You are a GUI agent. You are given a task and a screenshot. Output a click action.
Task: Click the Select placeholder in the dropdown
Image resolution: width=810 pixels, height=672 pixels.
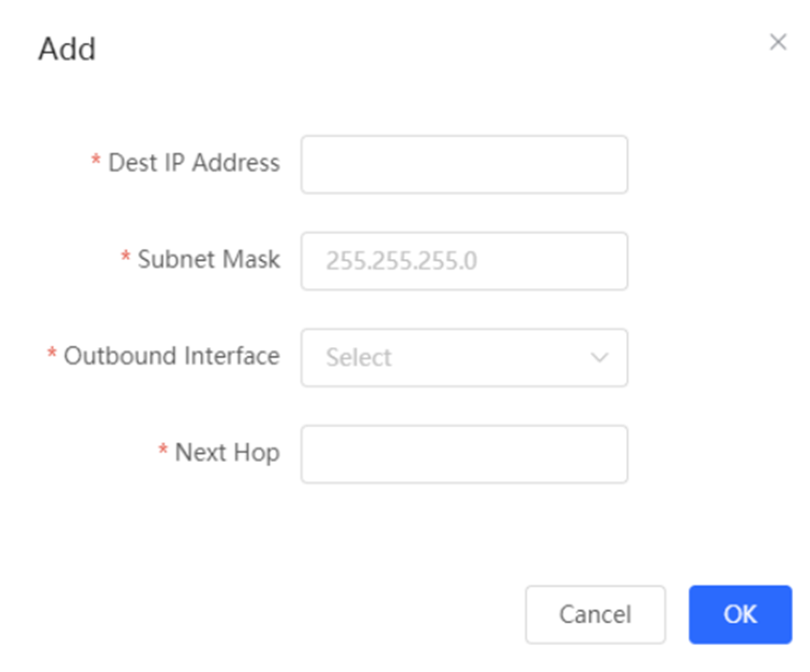tap(359, 358)
